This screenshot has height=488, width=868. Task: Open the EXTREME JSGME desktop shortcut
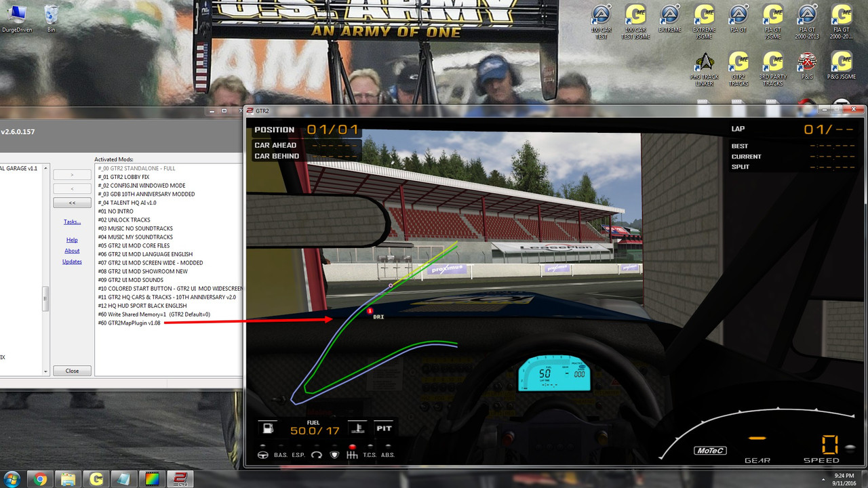[x=704, y=22]
